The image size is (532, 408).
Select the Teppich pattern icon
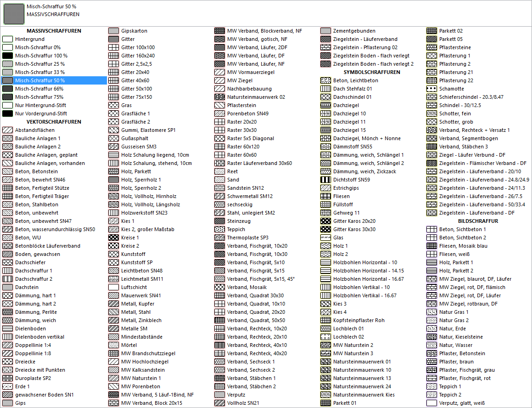pyautogui.click(x=219, y=229)
